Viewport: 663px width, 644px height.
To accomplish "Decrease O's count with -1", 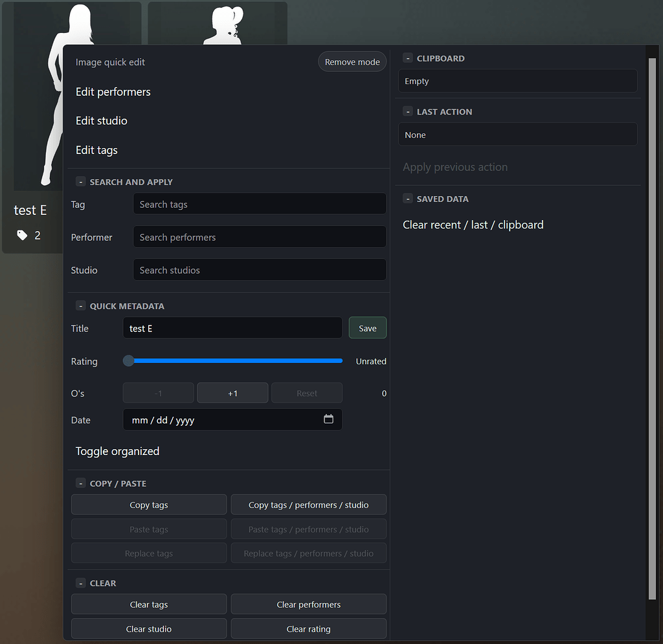I will coord(159,393).
